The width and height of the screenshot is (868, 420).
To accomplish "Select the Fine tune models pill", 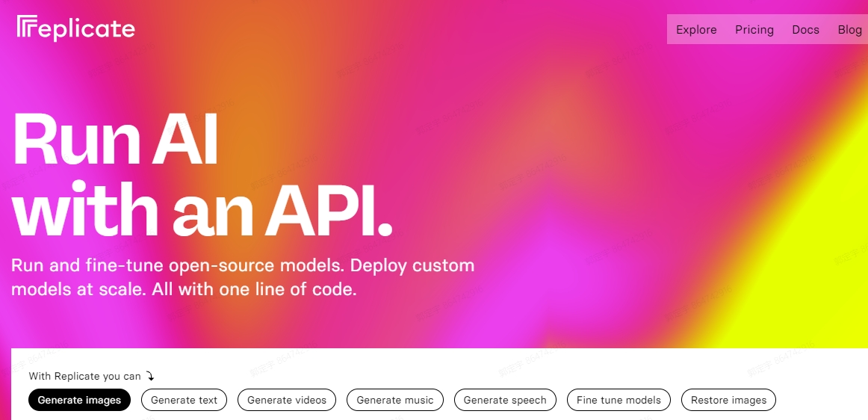I will click(619, 400).
